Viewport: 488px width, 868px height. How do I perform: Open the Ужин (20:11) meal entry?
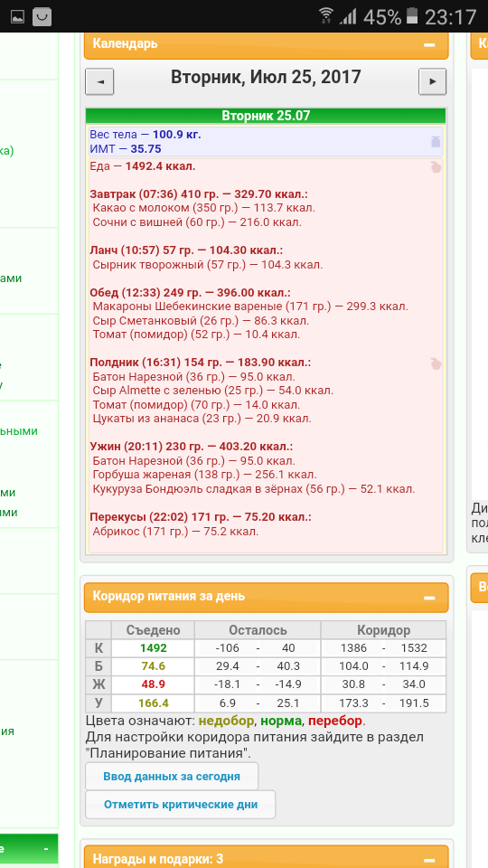pyautogui.click(x=192, y=446)
